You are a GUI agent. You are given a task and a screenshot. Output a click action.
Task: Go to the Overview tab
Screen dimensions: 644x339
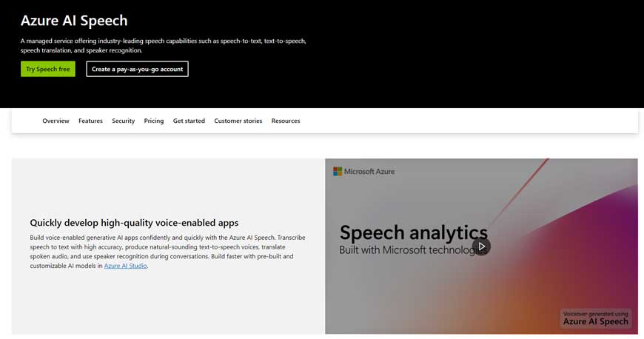point(56,121)
